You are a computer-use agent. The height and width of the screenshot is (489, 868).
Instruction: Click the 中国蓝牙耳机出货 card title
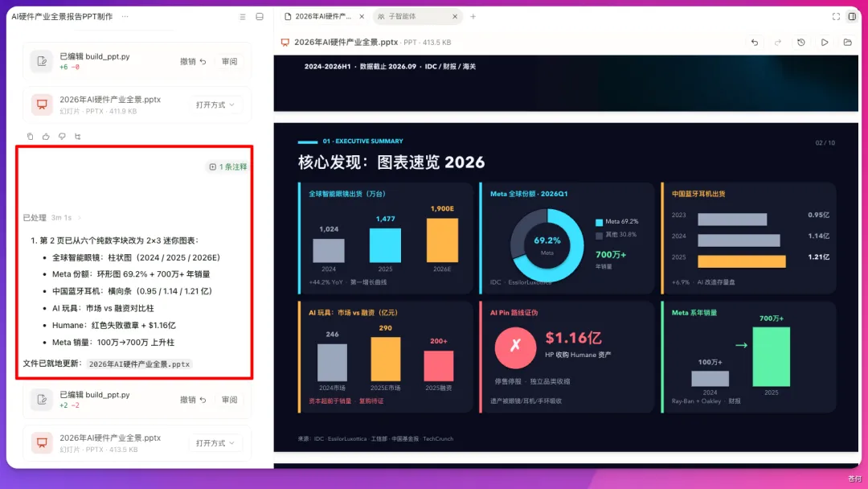[x=698, y=194]
